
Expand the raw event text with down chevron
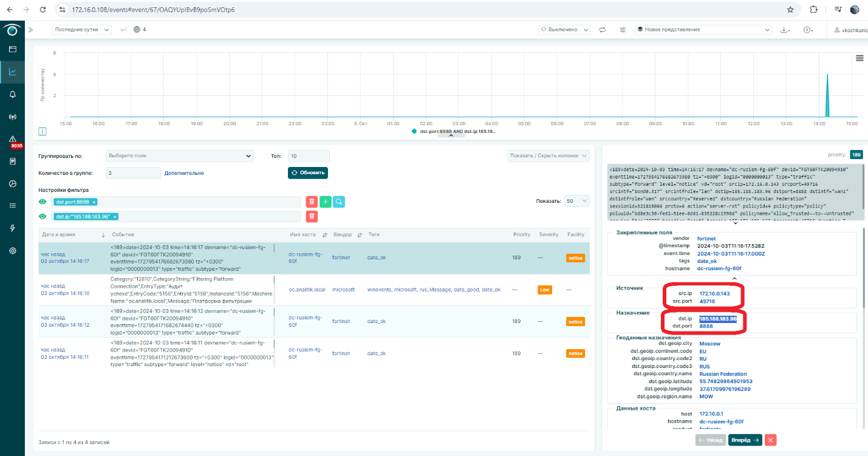pos(734,223)
